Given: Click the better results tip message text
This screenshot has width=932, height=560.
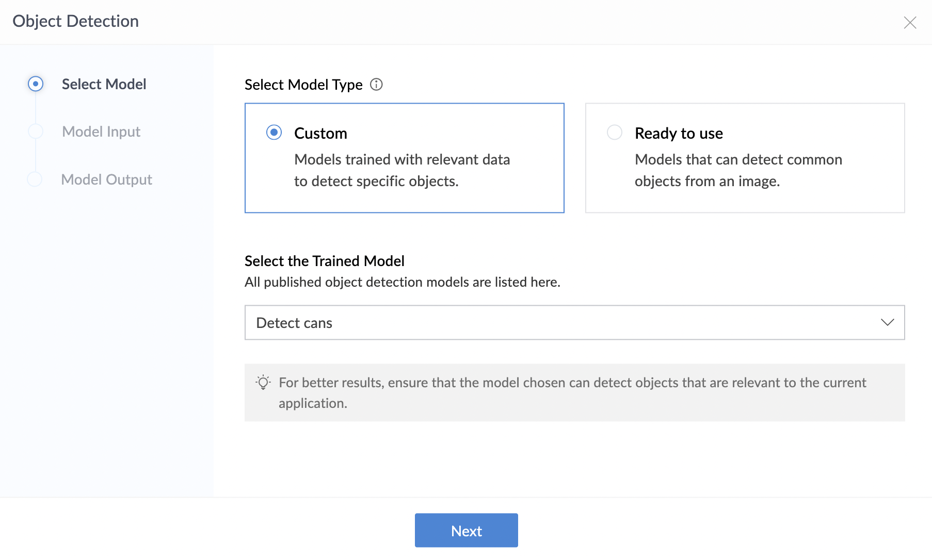Looking at the screenshot, I should [572, 392].
